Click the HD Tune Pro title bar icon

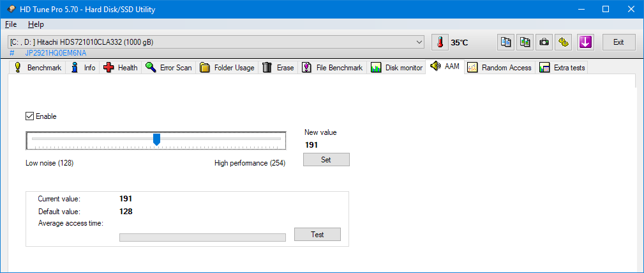tap(11, 9)
